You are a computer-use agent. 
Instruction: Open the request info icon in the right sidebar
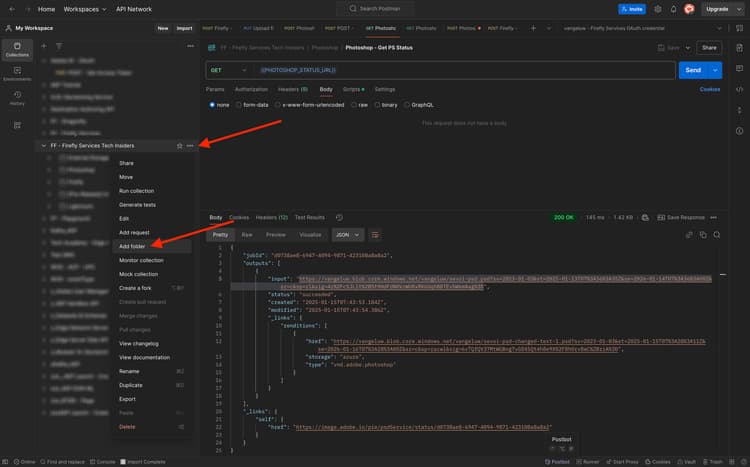click(739, 131)
